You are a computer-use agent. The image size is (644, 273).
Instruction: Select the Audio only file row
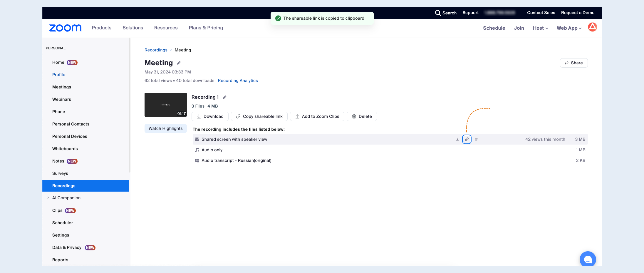[390, 150]
